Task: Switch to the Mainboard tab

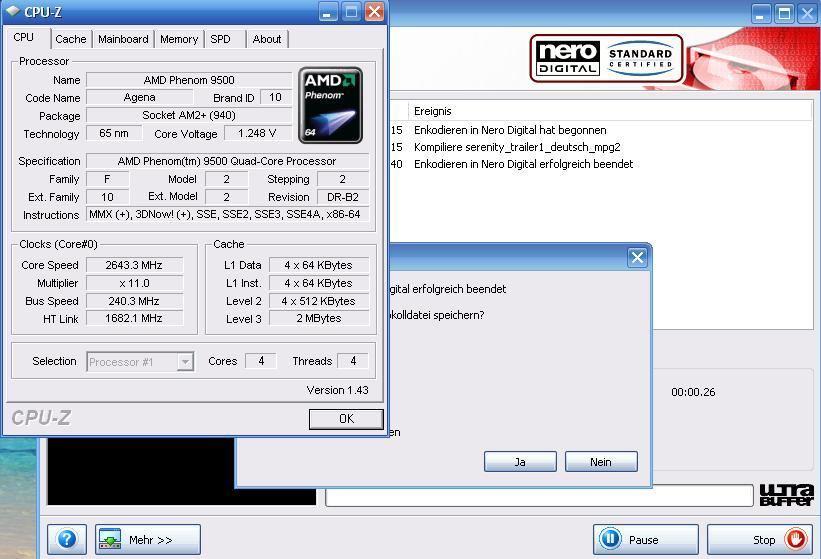Action: [123, 39]
